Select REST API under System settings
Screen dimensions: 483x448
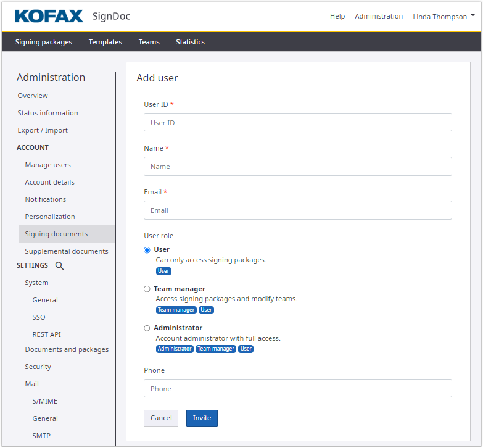tap(46, 334)
